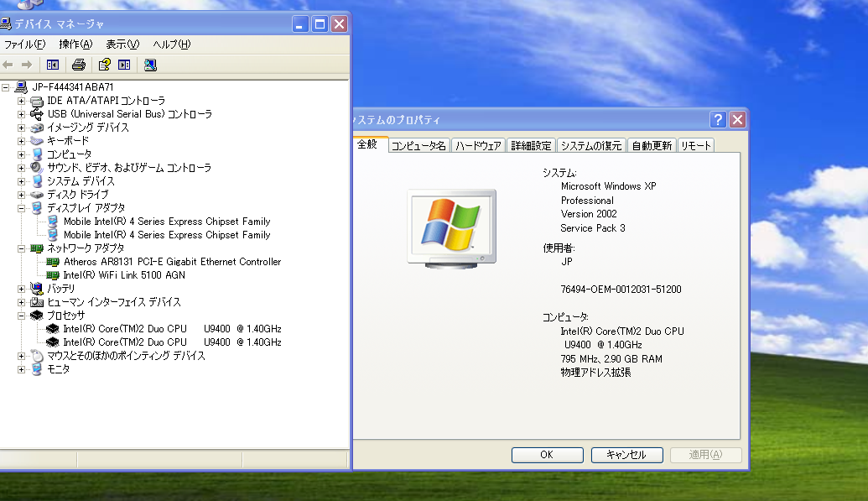
Task: Click the Intel WiFi Link 5100 AGN icon
Action: pos(53,275)
